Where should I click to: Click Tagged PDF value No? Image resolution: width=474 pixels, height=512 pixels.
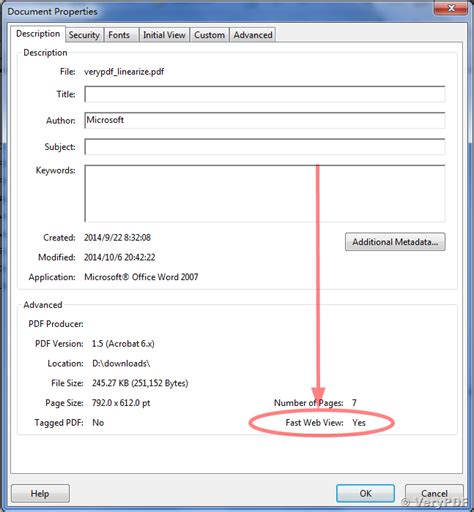98,423
